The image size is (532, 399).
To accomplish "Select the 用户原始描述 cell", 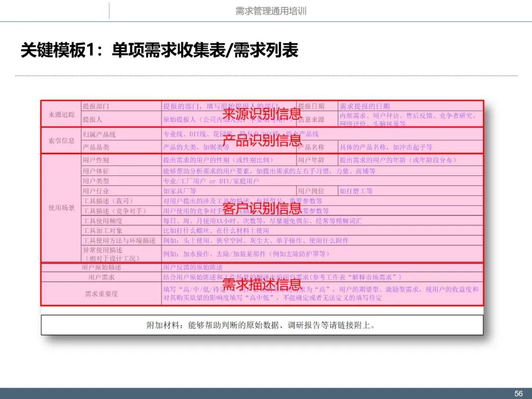I will coord(101,267).
